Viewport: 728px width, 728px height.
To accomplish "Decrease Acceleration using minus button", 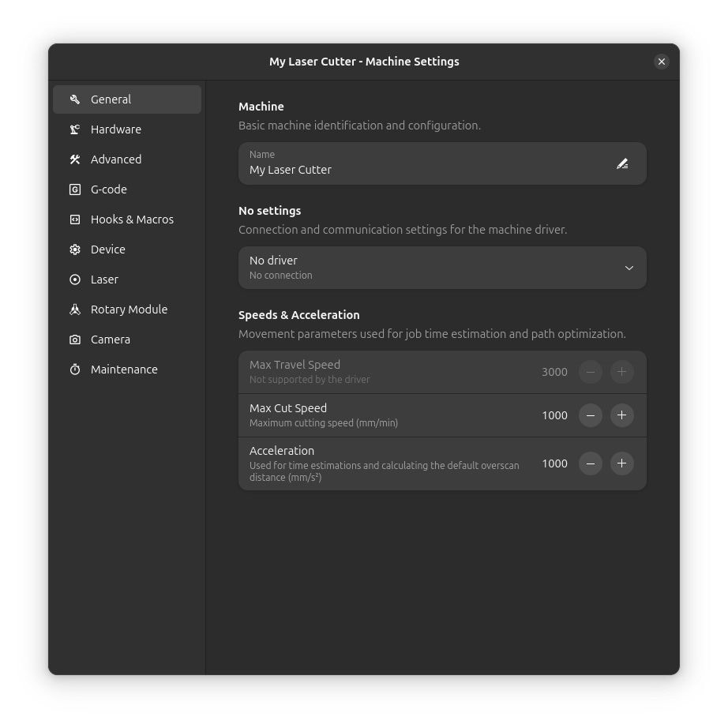I will [x=591, y=463].
